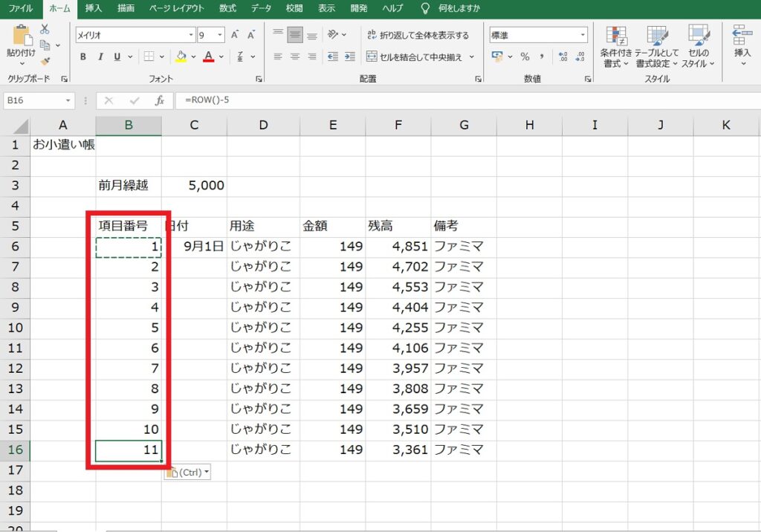The width and height of the screenshot is (761, 532).
Task: Apply cell borders icon
Action: coord(149,56)
